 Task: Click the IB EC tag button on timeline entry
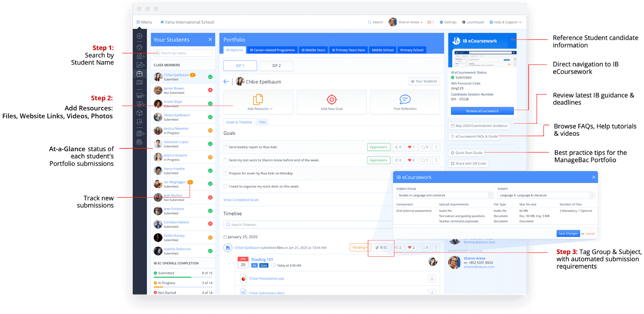click(381, 247)
